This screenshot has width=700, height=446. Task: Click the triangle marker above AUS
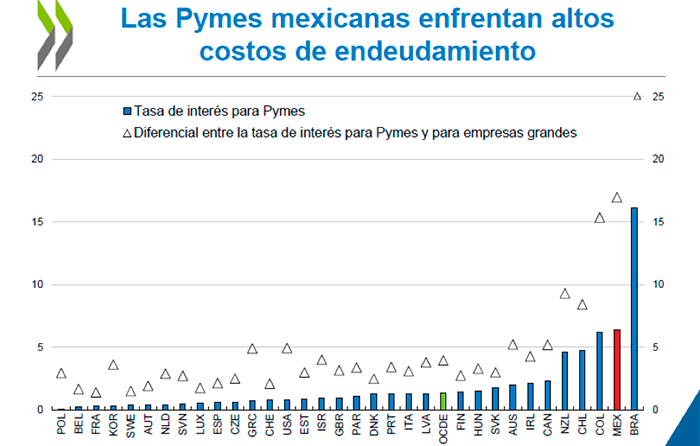coord(513,345)
